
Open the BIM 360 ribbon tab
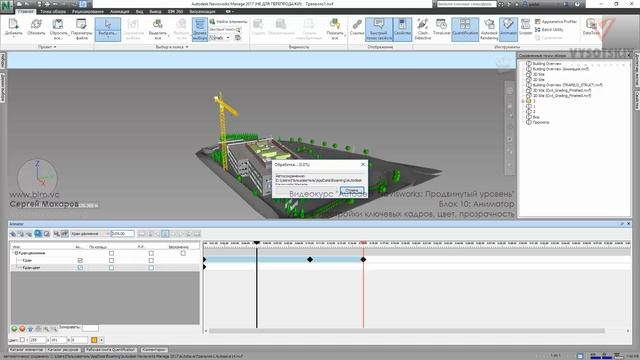pyautogui.click(x=176, y=11)
